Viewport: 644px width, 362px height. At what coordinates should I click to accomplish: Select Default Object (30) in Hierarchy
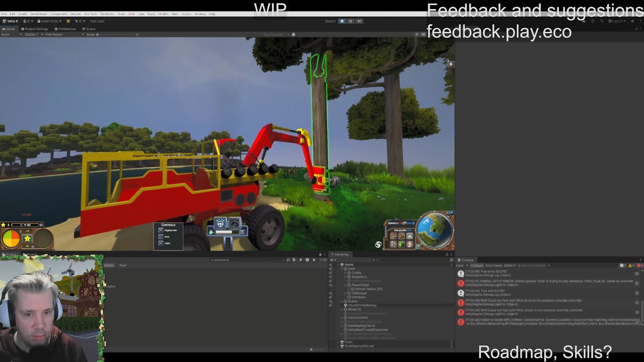click(368, 289)
